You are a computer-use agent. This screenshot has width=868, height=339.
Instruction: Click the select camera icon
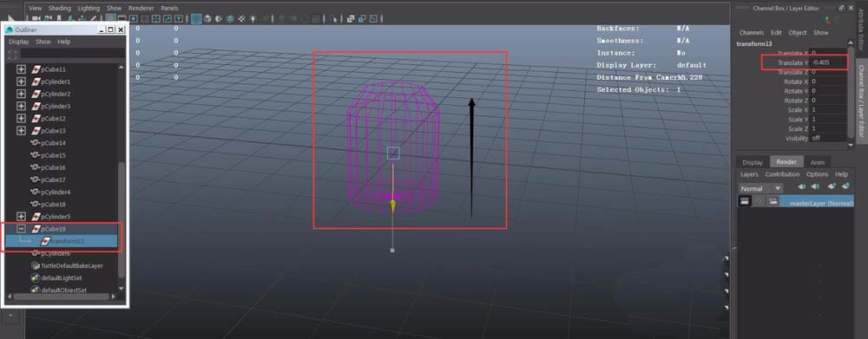[x=36, y=18]
